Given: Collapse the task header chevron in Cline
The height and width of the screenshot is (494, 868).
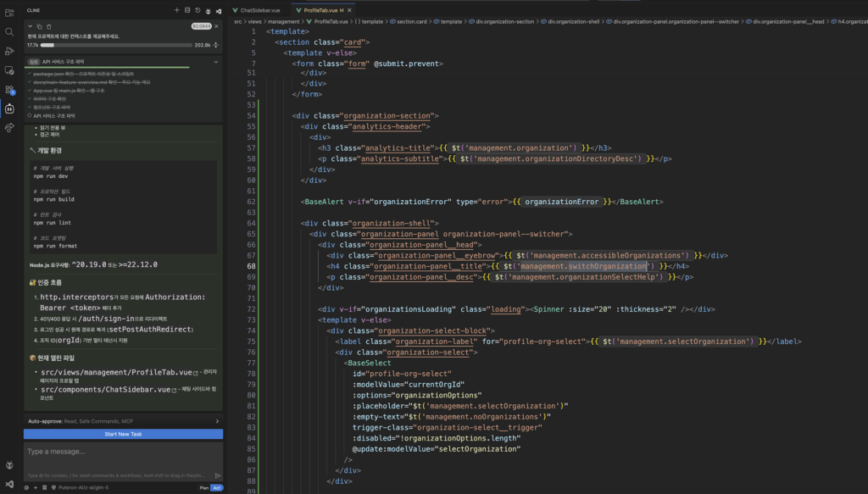Looking at the screenshot, I should [x=31, y=27].
